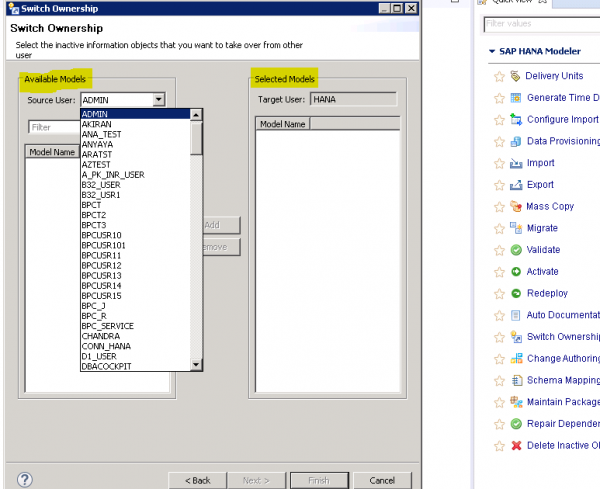The width and height of the screenshot is (600, 489).
Task: Select BPCUSR101 in the user list
Action: [x=135, y=245]
